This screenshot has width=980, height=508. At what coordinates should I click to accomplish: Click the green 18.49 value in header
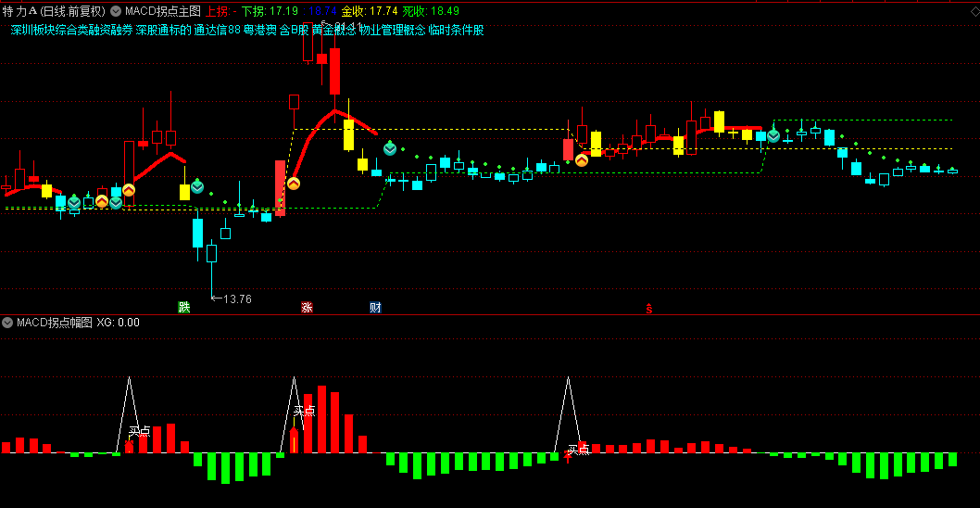[x=445, y=11]
